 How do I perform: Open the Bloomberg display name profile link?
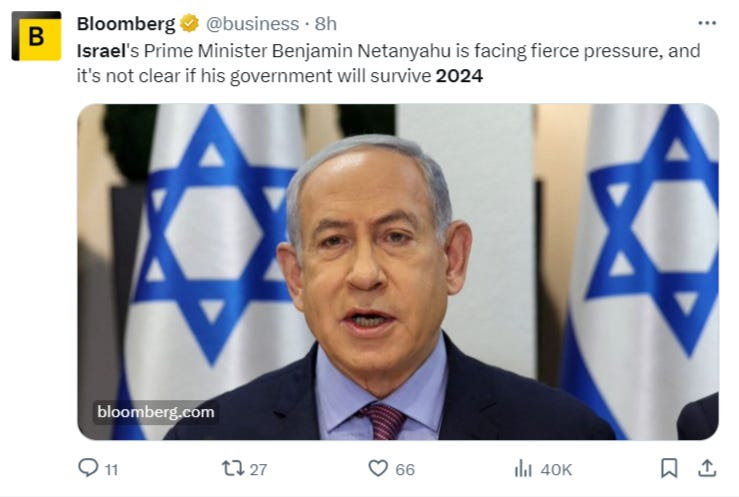pos(126,24)
